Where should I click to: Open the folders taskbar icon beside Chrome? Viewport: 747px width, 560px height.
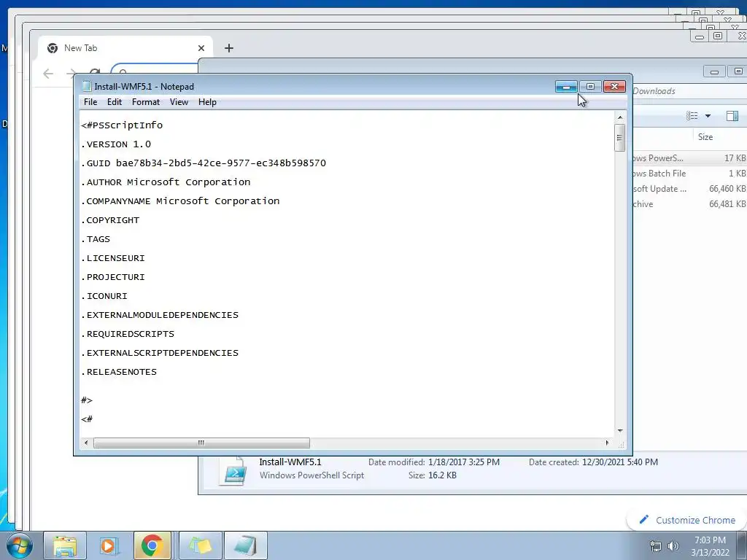[x=201, y=545]
